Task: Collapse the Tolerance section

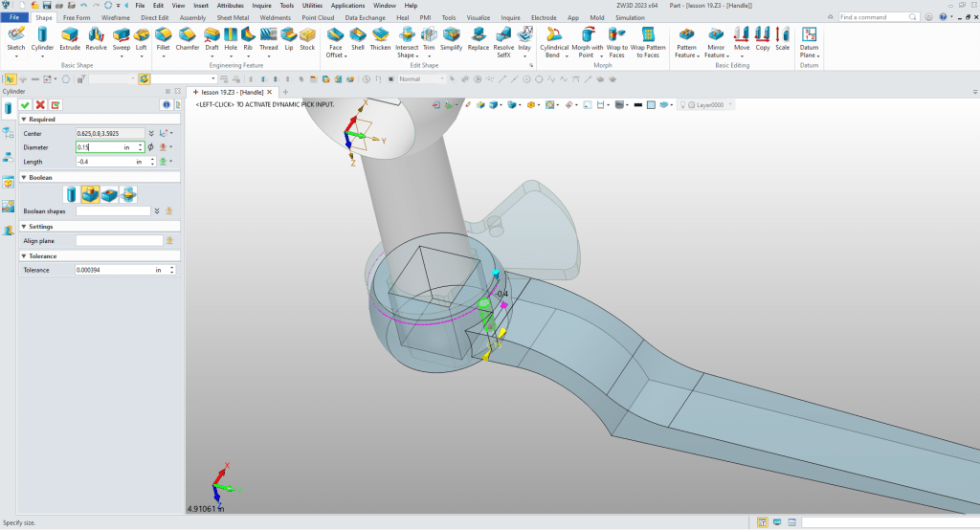Action: (23, 256)
